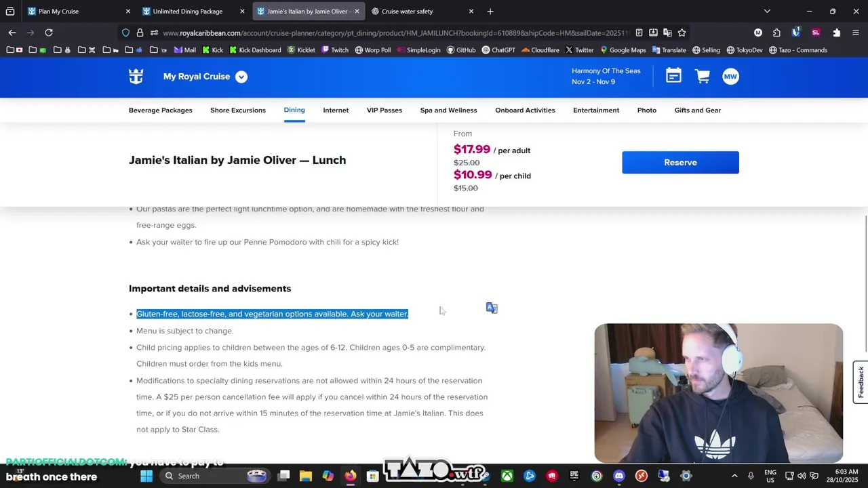The image size is (868, 488).
Task: Click the taskbar Search box
Action: pyautogui.click(x=216, y=476)
